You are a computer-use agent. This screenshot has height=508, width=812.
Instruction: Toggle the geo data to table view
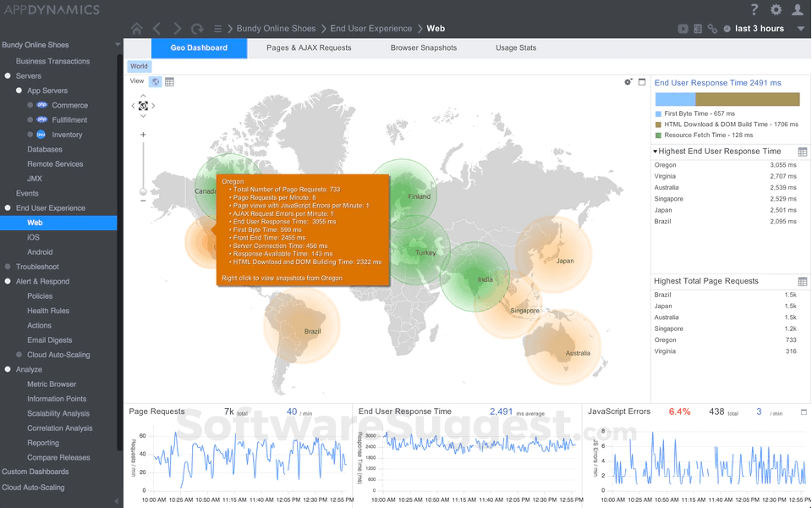[x=168, y=81]
